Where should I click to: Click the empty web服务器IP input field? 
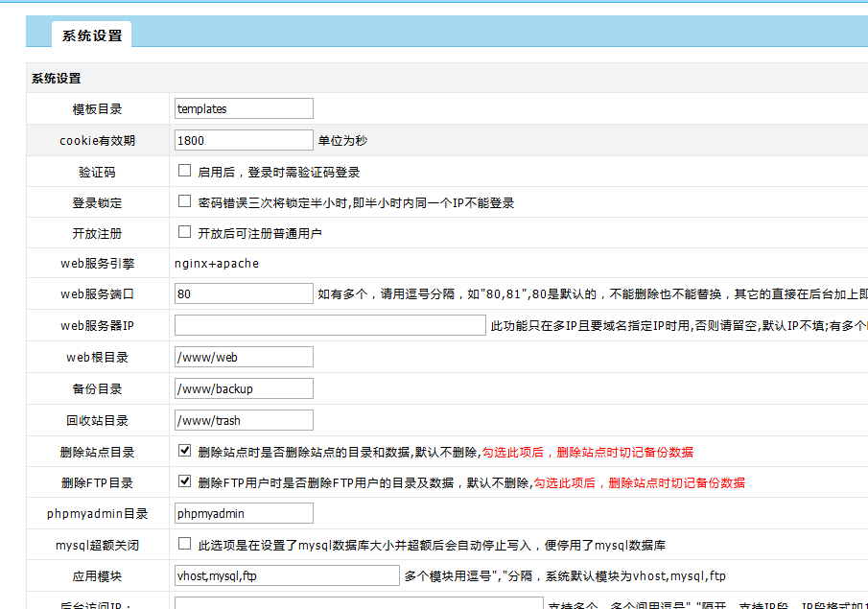click(x=330, y=326)
